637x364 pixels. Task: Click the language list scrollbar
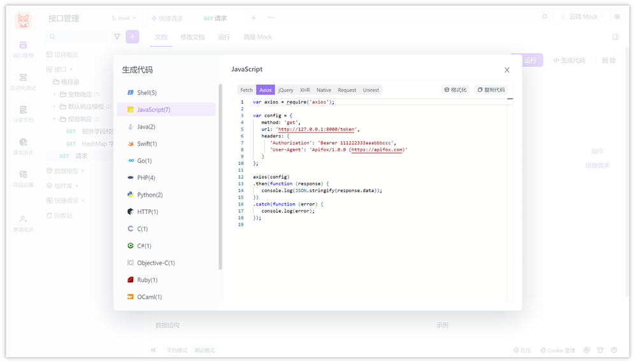point(220,176)
